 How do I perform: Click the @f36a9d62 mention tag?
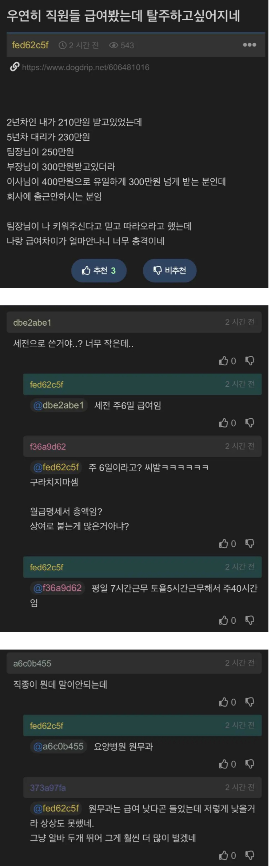click(x=57, y=588)
